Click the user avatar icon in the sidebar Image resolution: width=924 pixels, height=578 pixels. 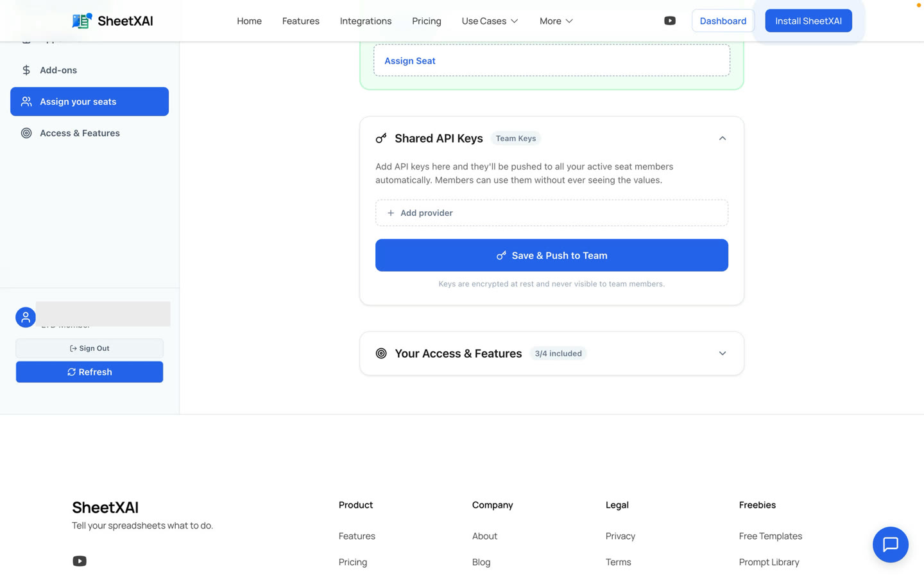[26, 317]
